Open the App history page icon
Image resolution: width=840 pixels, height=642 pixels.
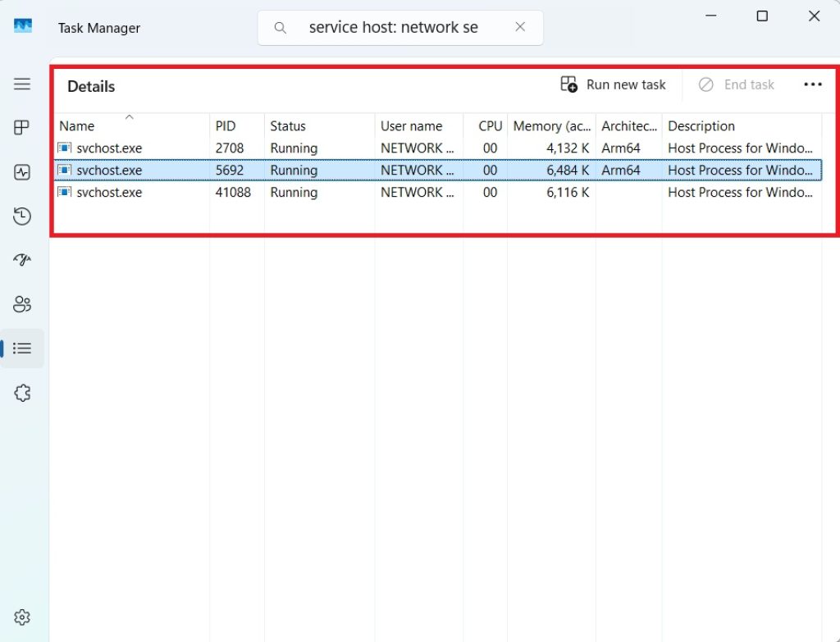pos(22,216)
